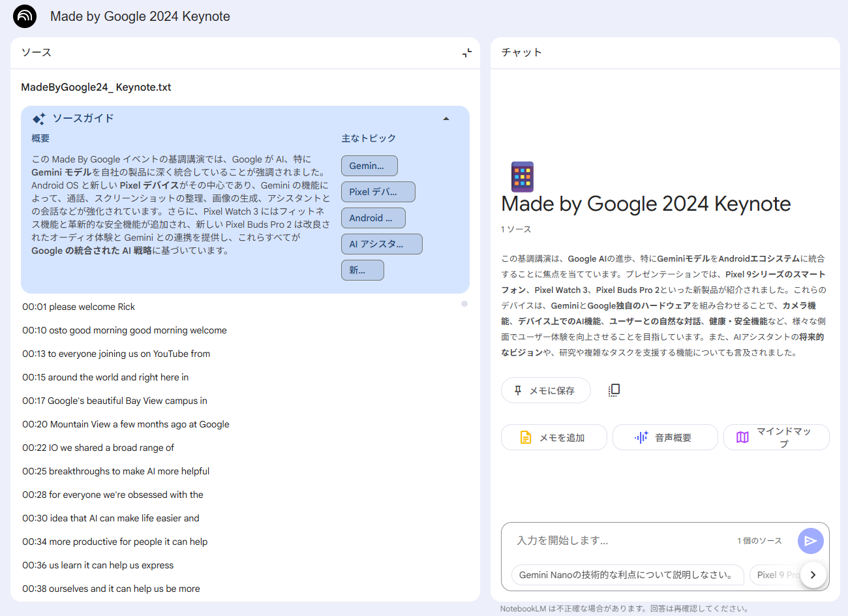Copy the summary using the copy icon
The width and height of the screenshot is (848, 616).
click(x=614, y=390)
